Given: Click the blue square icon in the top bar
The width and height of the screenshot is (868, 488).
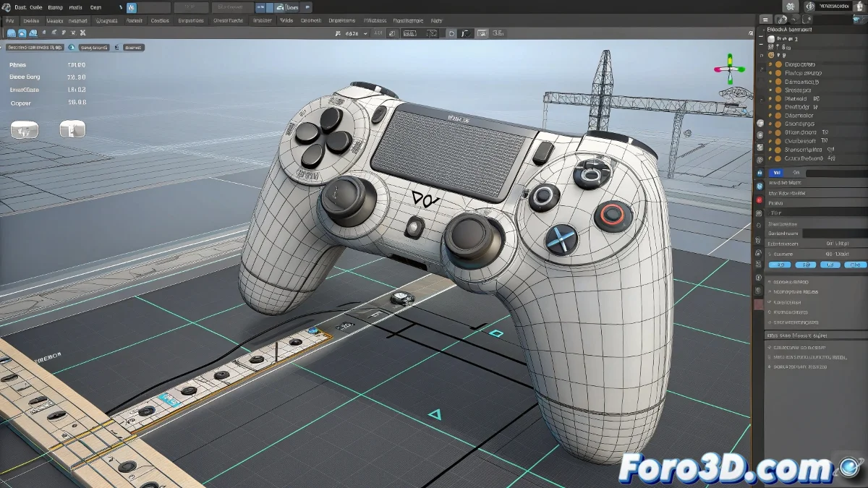Looking at the screenshot, I should (x=131, y=7).
